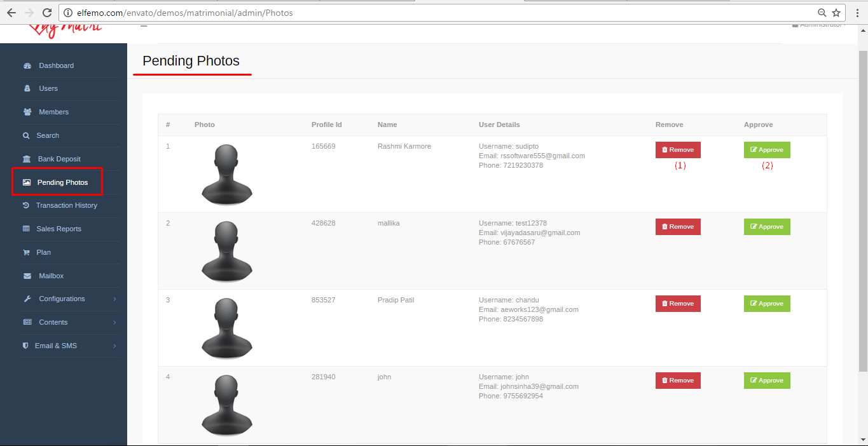The width and height of the screenshot is (868, 446).
Task: Open the Plan menu item
Action: tap(44, 252)
